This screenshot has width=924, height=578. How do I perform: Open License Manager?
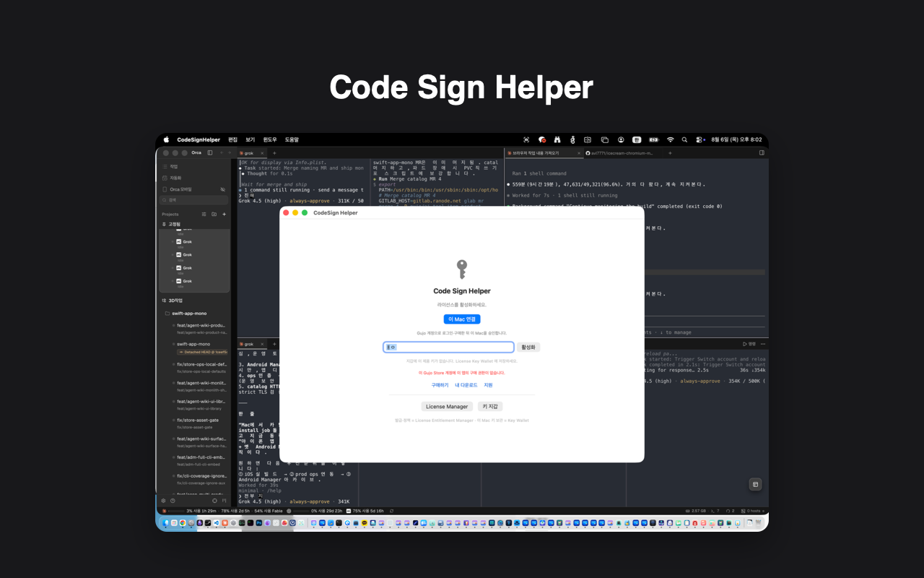[447, 407]
